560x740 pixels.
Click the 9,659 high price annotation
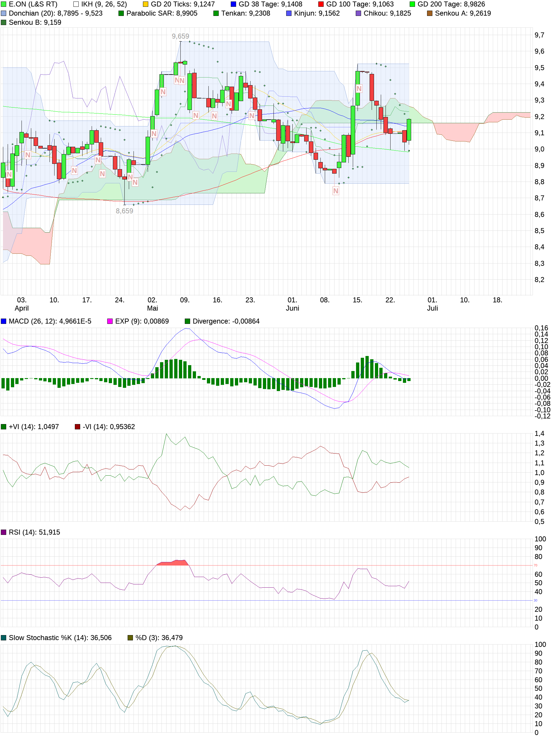[181, 36]
